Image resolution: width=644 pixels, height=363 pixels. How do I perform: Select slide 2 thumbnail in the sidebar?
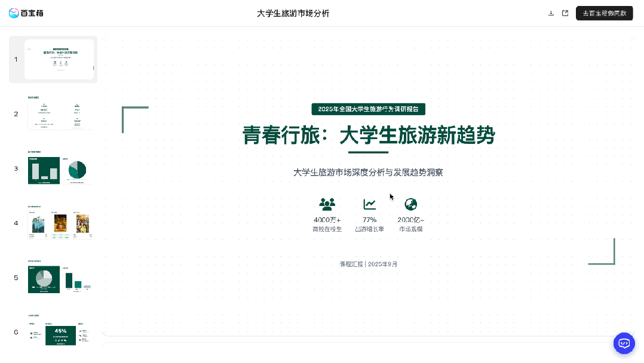[x=60, y=113]
